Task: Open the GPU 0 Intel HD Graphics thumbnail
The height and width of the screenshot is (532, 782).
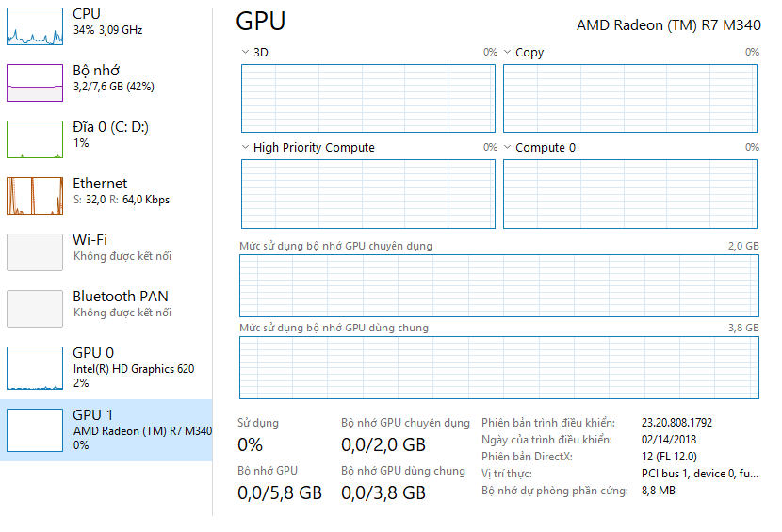Action: click(x=35, y=368)
